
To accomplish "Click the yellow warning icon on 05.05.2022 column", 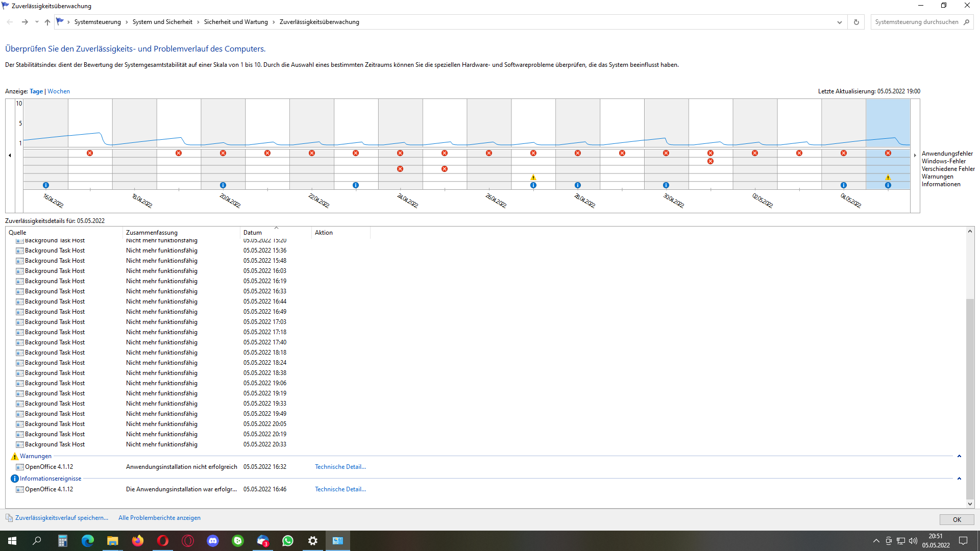I will 888,178.
